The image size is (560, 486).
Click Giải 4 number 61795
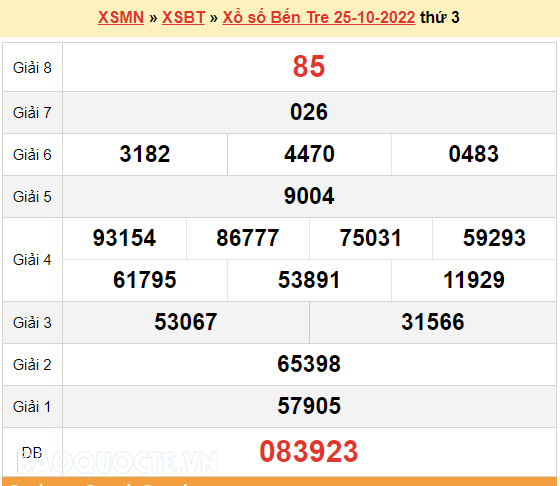coord(145,280)
